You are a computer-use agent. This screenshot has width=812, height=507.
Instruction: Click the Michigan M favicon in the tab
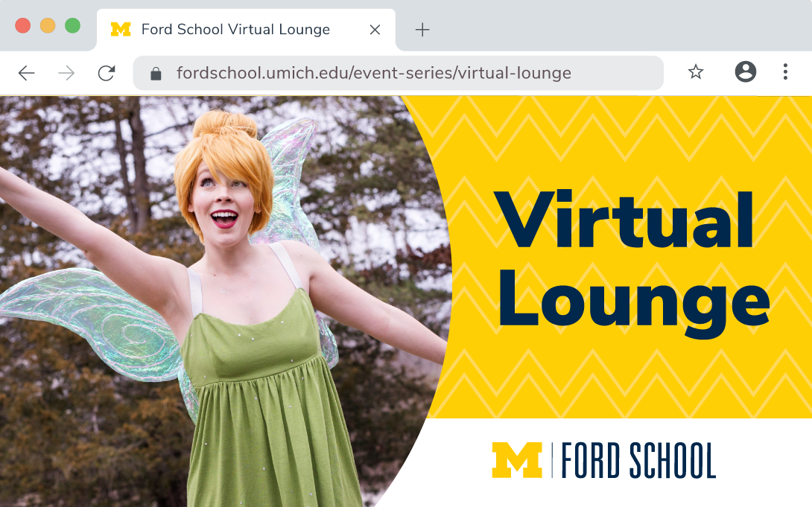tap(121, 30)
